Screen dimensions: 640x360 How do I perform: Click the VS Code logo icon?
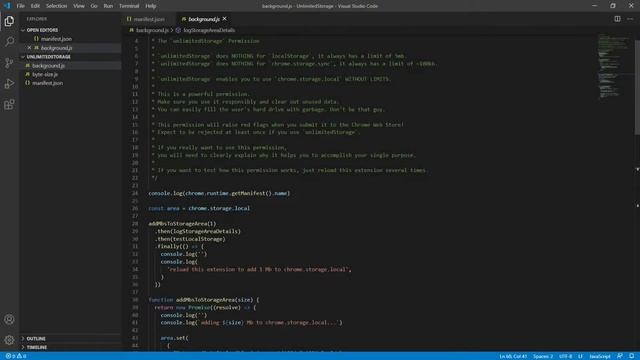pos(7,6)
